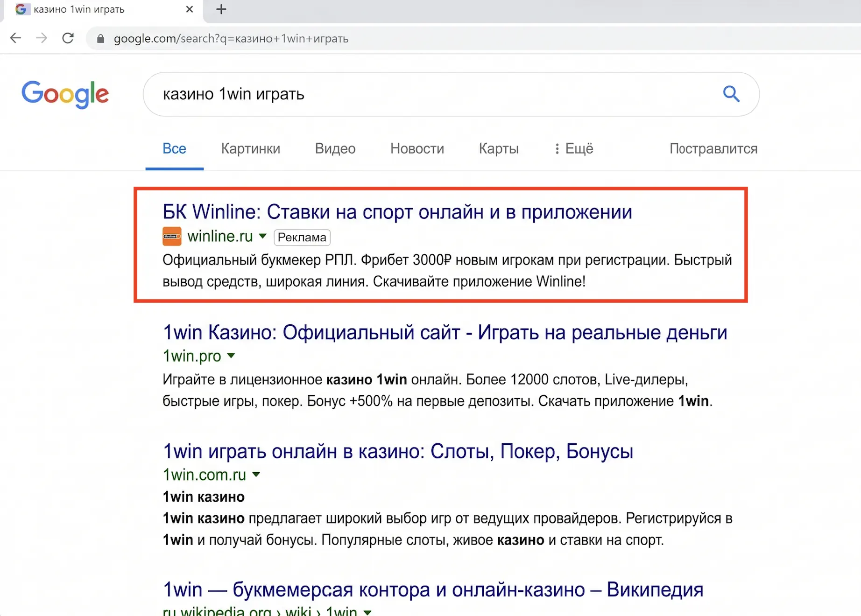Viewport: 861px width, 616px height.
Task: Switch to the Новости tab
Action: point(417,148)
